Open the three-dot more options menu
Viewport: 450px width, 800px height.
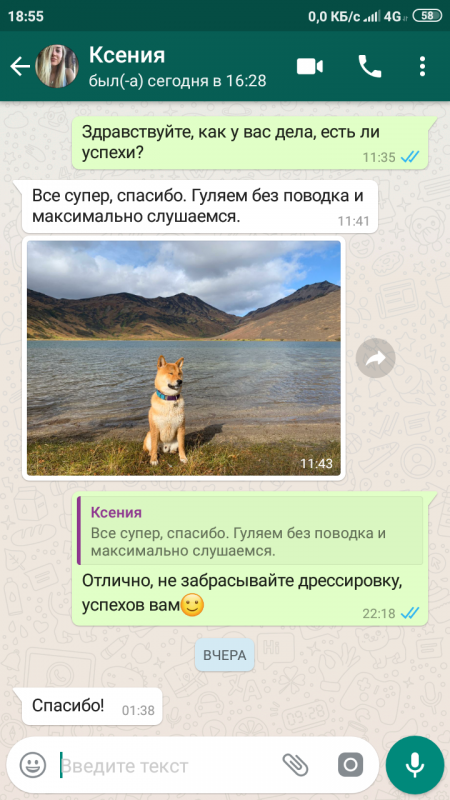(x=422, y=67)
